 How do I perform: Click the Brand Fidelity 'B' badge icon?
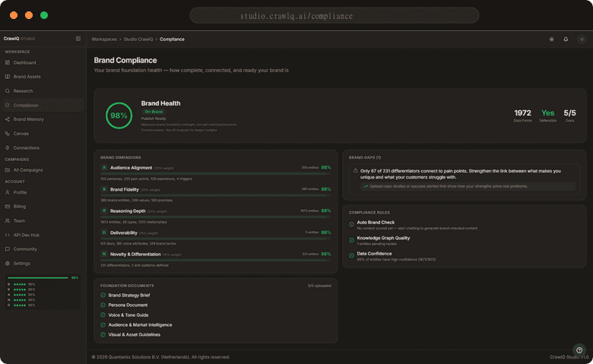tap(104, 189)
